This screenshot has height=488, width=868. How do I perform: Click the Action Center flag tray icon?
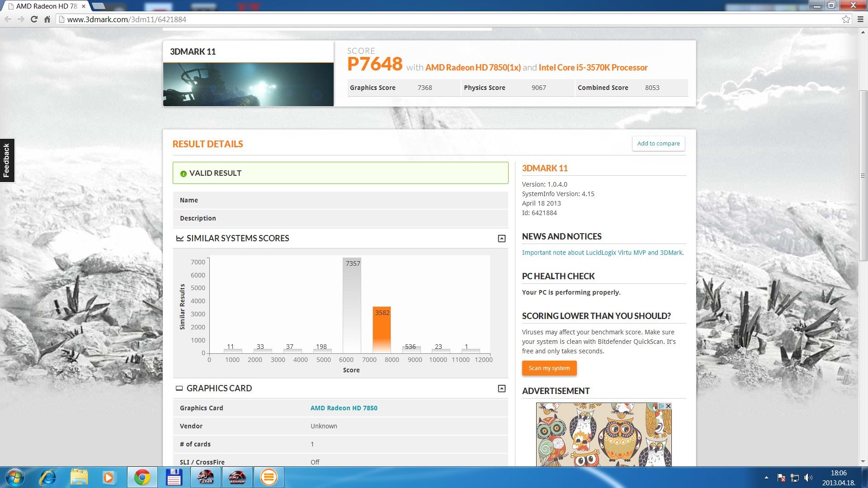(781, 478)
